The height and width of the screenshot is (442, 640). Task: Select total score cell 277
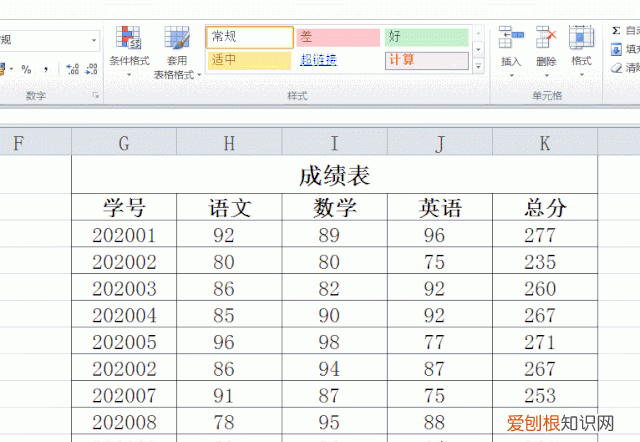pos(545,234)
